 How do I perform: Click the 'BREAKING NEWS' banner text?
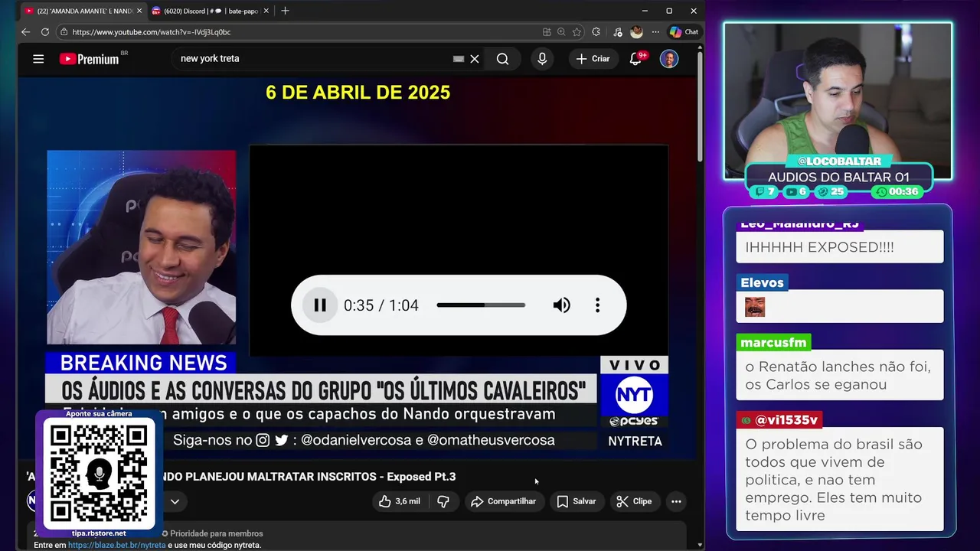[143, 363]
